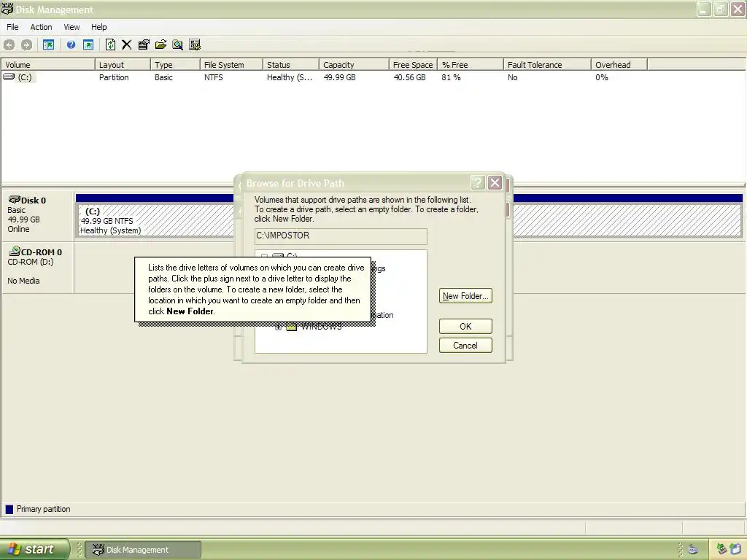Viewport: 747px width, 560px height.
Task: Click the 'NTFS' file system cell
Action: click(214, 77)
